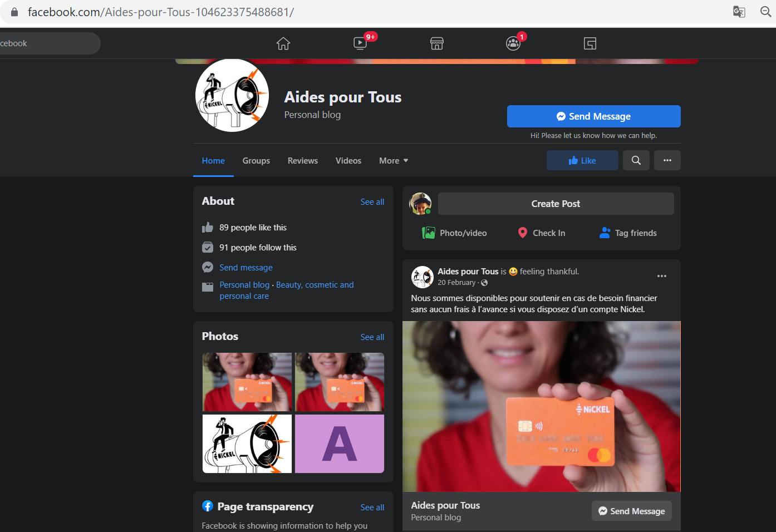Open the megaphone logo photo thumbnail
The height and width of the screenshot is (532, 776).
point(247,444)
